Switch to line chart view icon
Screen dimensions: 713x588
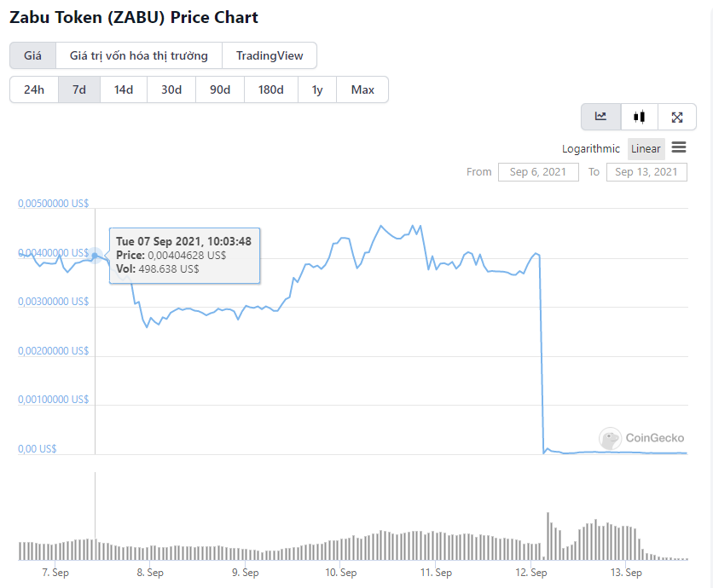[x=600, y=117]
